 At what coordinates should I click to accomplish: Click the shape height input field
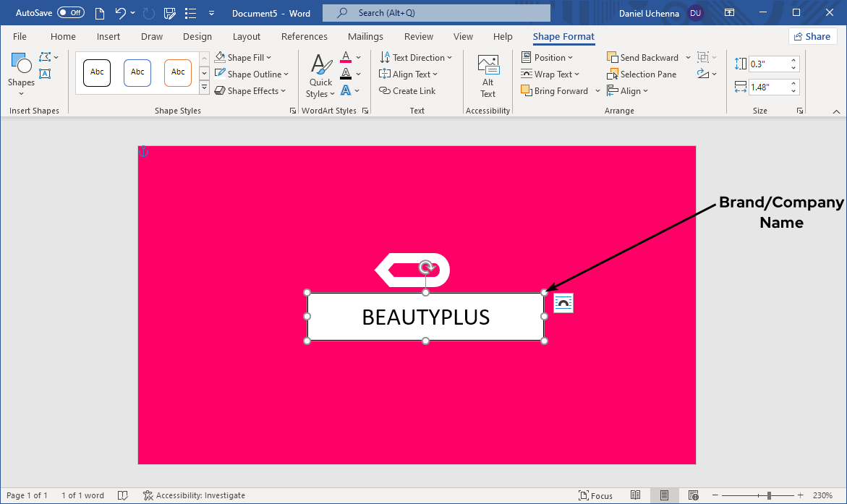[x=768, y=64]
